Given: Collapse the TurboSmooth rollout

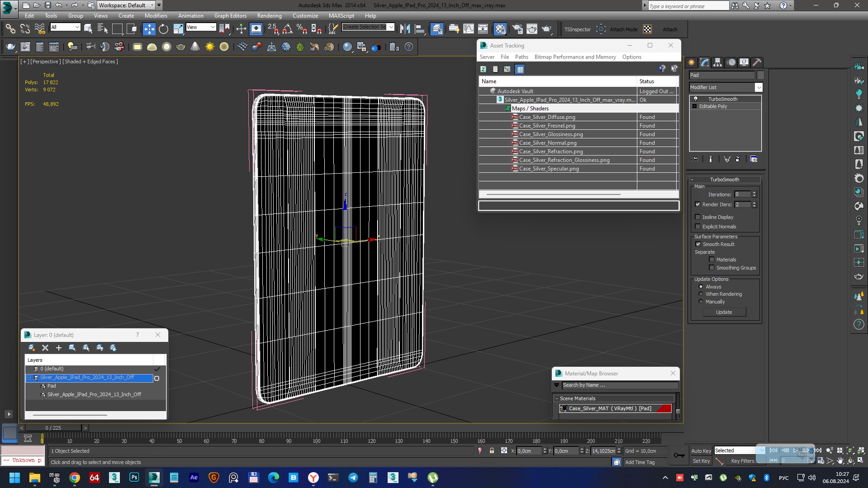Looking at the screenshot, I should [724, 180].
